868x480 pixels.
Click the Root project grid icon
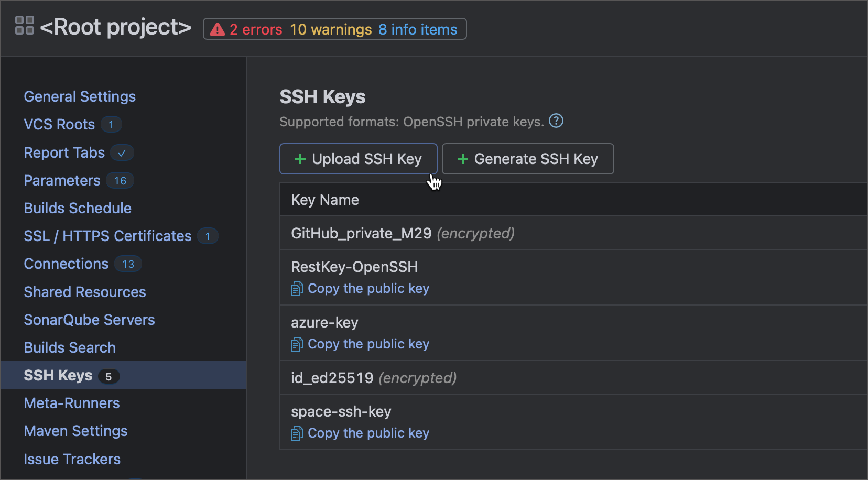coord(25,25)
